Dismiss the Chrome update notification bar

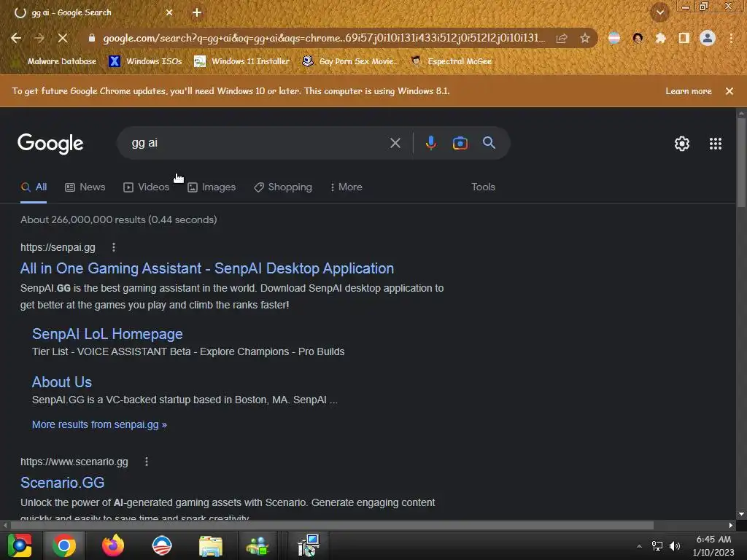pos(729,91)
